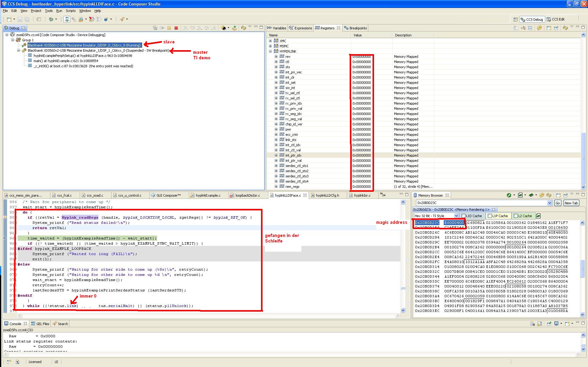Click the Launch target configuration toolbar icon
Image resolution: width=588 pixels, height=367 pixels.
point(67,19)
